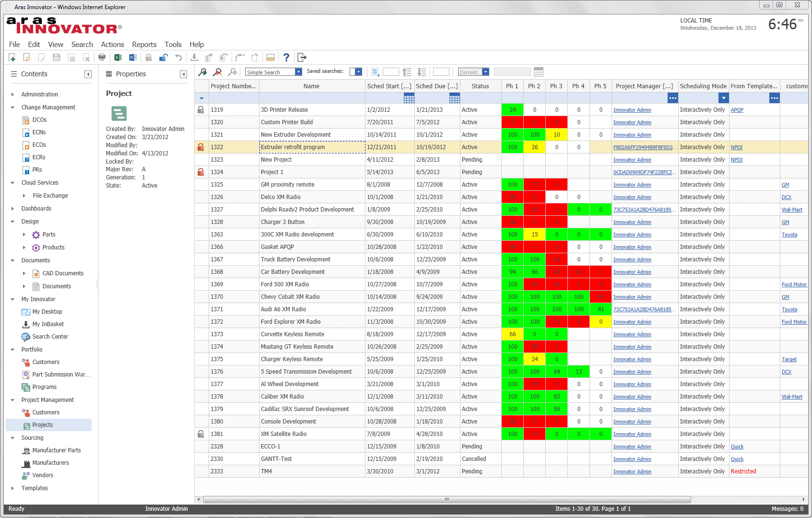Viewport: 812px width, 518px height.
Task: Open the Reports menu
Action: click(144, 44)
